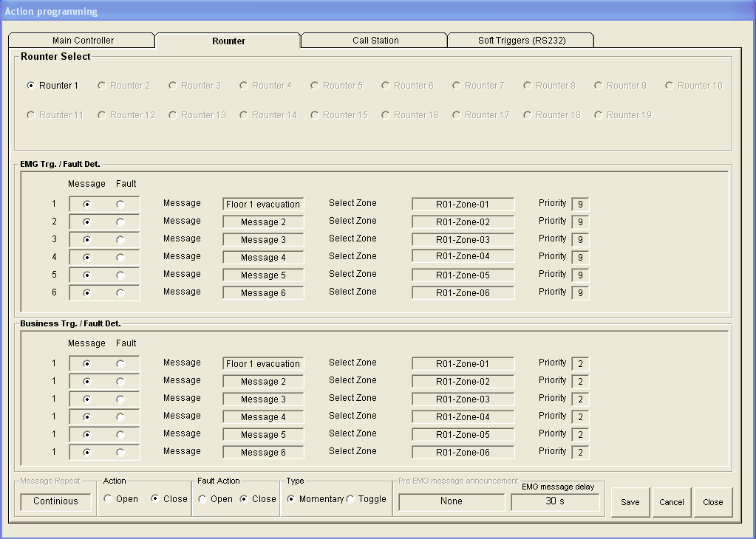Select the Rounter tab
Image resolution: width=756 pixels, height=539 pixels.
[228, 41]
